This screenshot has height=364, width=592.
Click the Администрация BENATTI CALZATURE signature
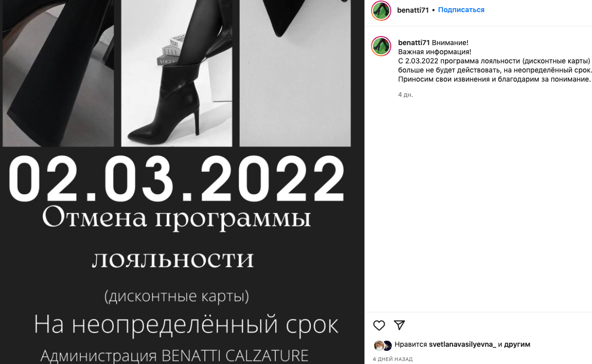[x=174, y=356]
